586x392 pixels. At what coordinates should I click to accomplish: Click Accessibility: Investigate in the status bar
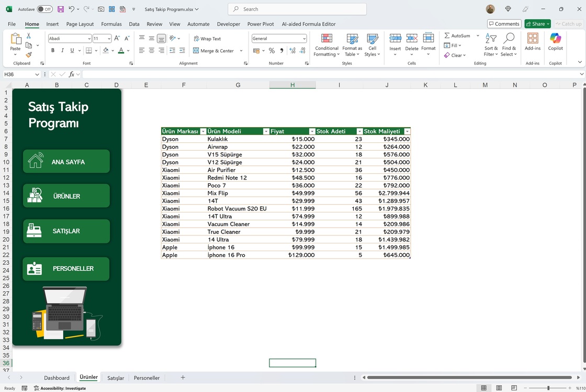coord(60,388)
